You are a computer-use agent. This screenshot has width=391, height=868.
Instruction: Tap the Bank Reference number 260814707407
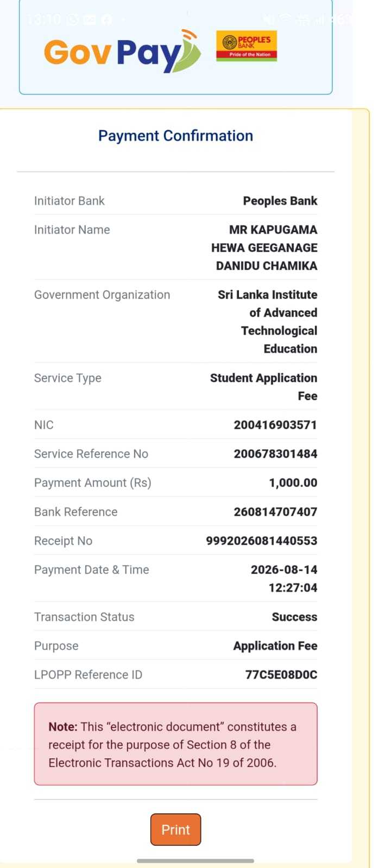[275, 512]
